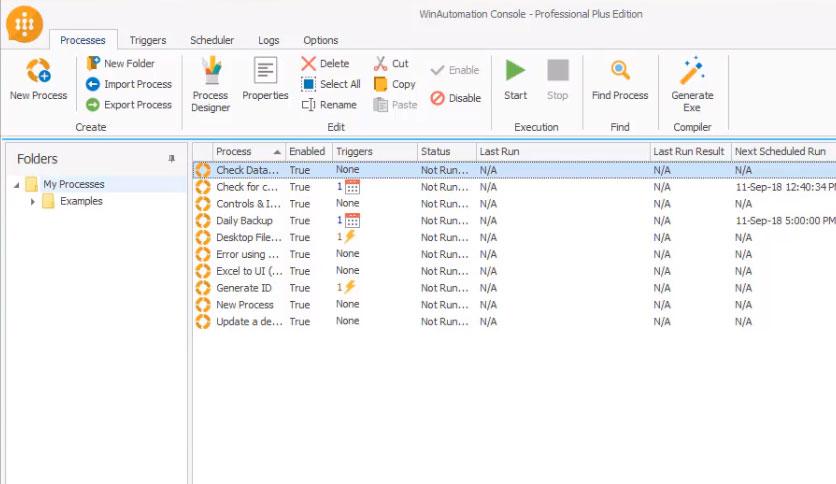
Task: Delete the selected process
Action: point(325,63)
